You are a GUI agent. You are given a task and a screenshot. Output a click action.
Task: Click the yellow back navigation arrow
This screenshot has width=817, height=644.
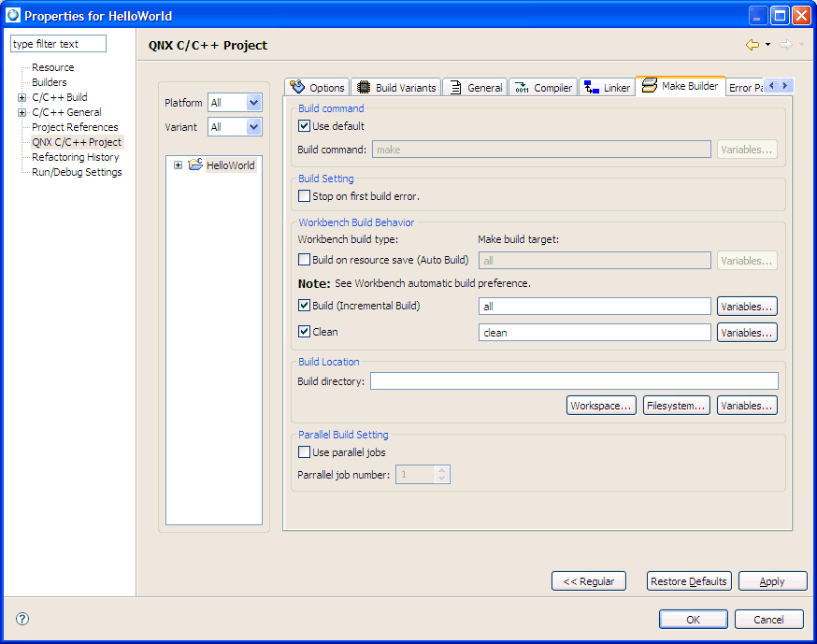click(x=753, y=44)
